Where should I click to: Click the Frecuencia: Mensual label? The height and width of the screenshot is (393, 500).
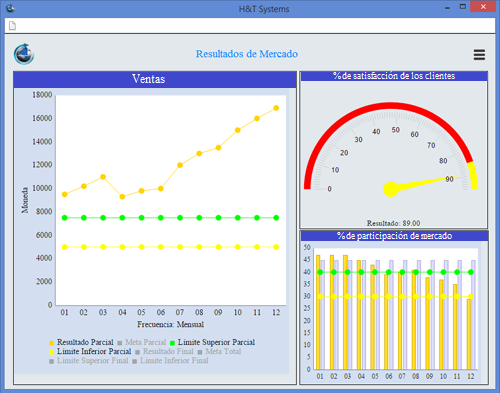[170, 324]
